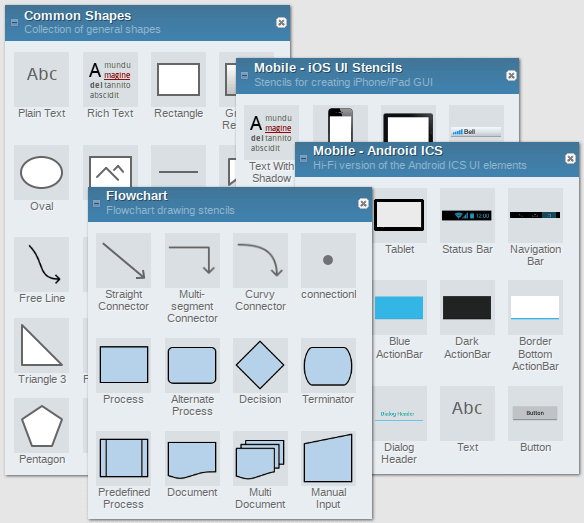
Task: Pick the Rectangle shape
Action: pyautogui.click(x=178, y=80)
